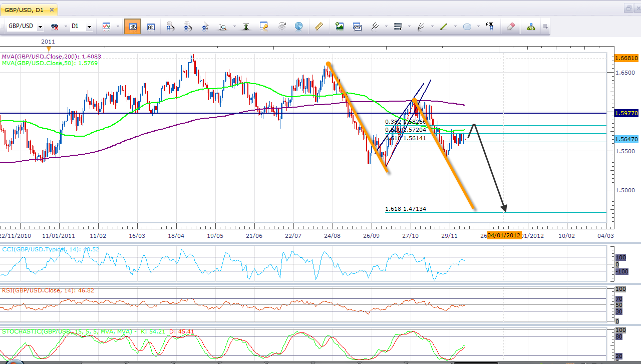Click the green hierarchy tree icon
The width and height of the screenshot is (641, 364).
[x=531, y=27]
